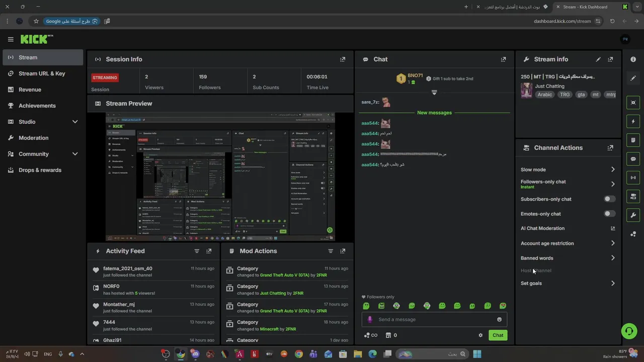Viewport: 644px width, 362px height.
Task: Open Mod Actions filter options
Action: [331, 251]
